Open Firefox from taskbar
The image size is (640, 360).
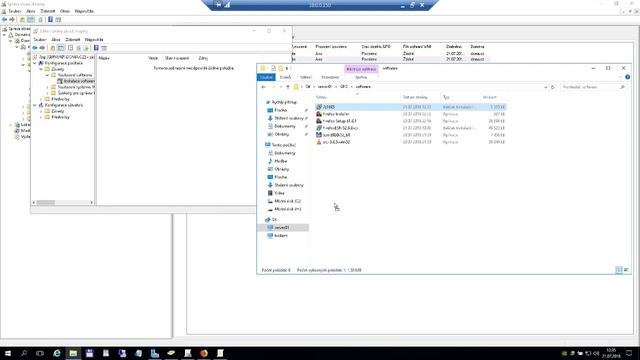tap(204, 353)
